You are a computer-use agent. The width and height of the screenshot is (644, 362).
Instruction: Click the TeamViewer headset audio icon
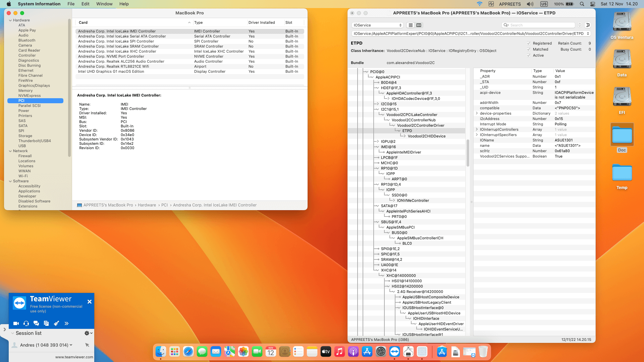click(26, 323)
